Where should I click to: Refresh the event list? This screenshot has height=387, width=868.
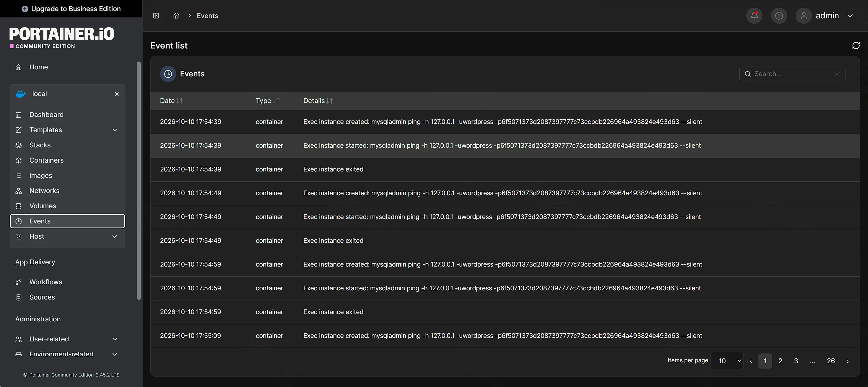click(x=856, y=46)
